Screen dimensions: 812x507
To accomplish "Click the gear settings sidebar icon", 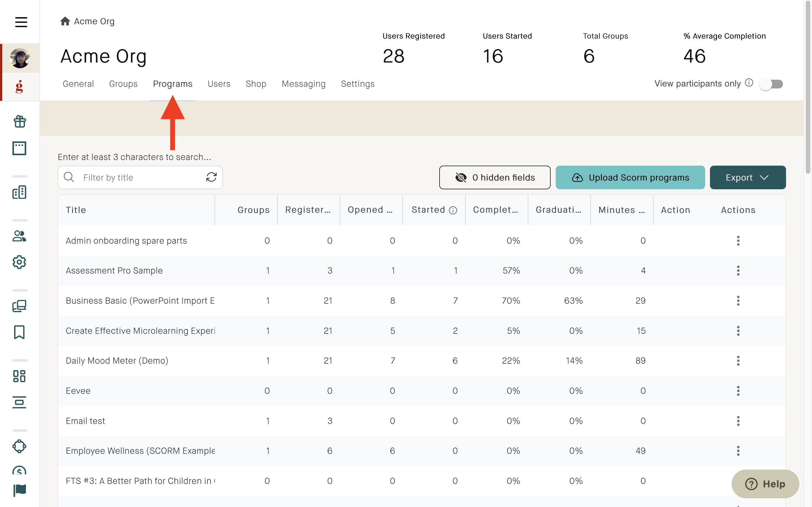I will (x=19, y=262).
